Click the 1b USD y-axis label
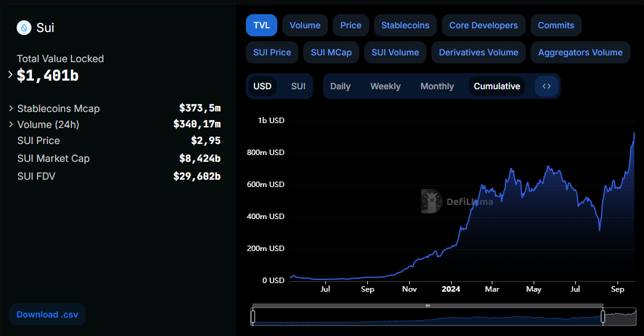644x336 pixels. 271,120
